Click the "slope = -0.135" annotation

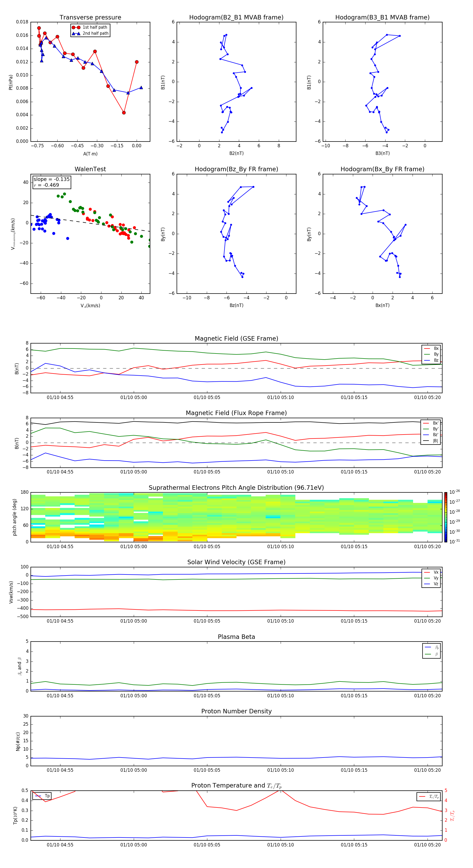52,179
